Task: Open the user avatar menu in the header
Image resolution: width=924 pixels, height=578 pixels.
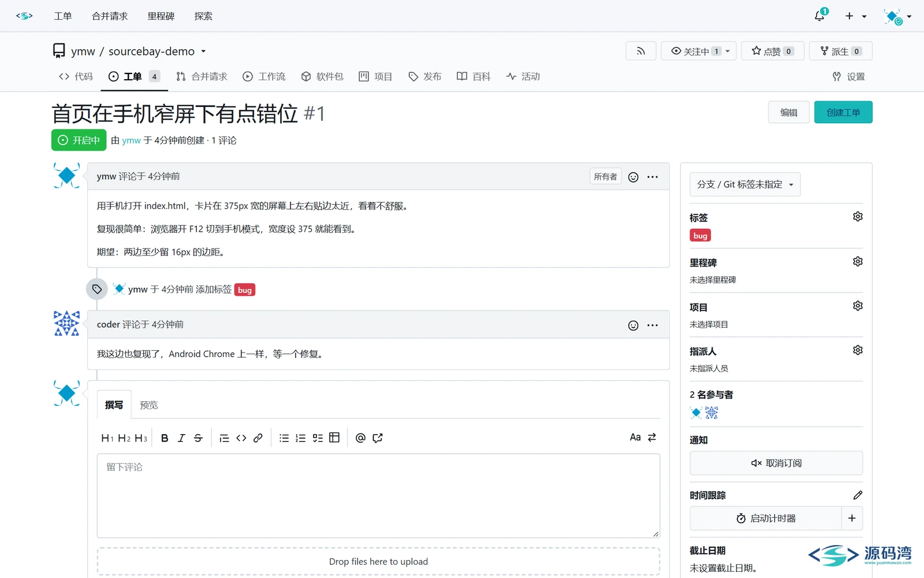Action: (897, 16)
